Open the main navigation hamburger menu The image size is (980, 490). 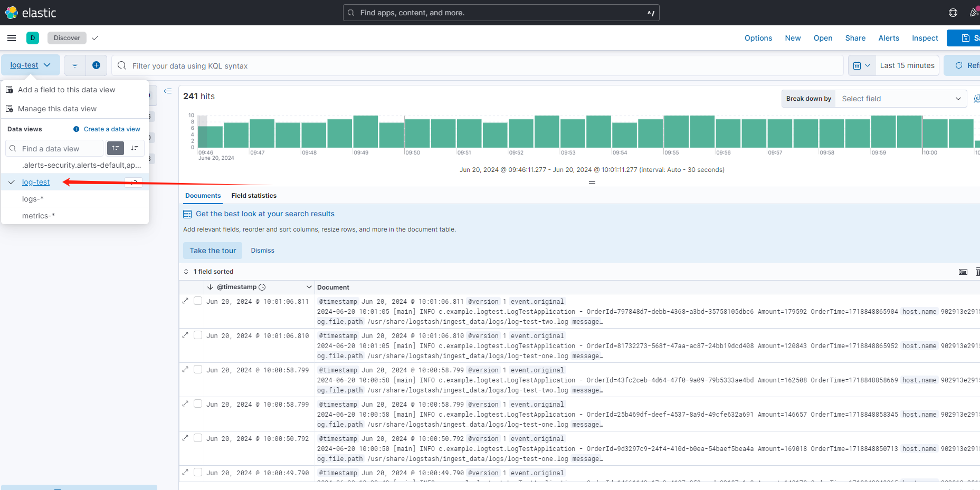[12, 38]
